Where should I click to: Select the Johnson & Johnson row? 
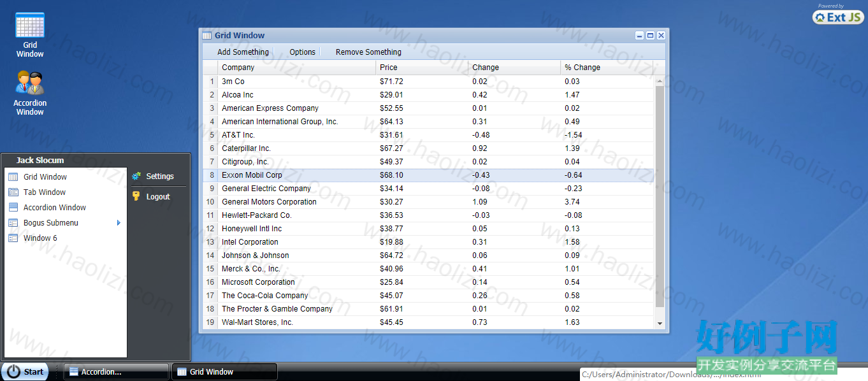428,255
